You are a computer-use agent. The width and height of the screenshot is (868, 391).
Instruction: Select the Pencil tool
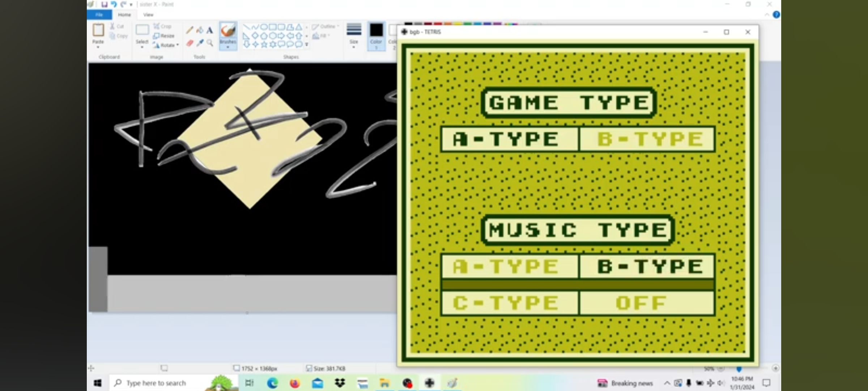coord(190,30)
